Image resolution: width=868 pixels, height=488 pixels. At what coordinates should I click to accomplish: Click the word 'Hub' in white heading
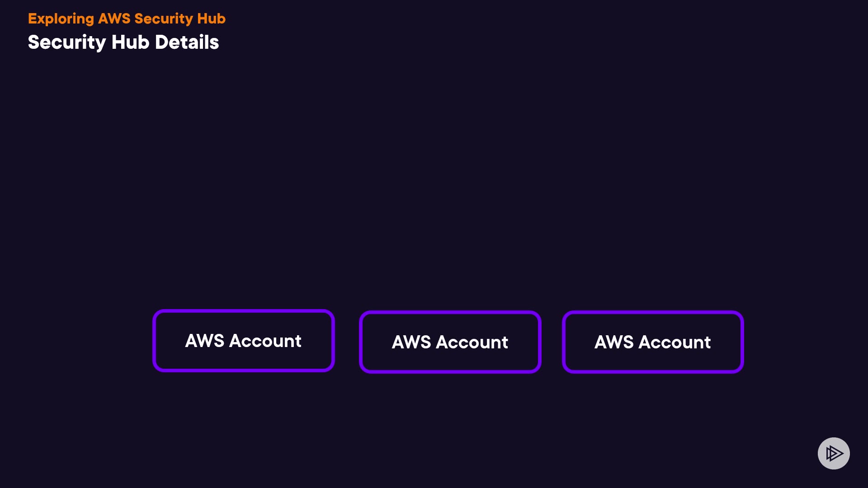[130, 42]
